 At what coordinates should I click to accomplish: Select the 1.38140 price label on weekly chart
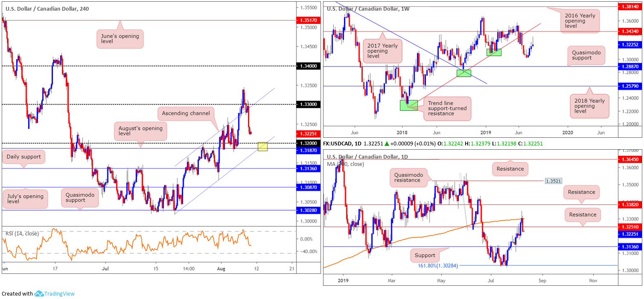tap(630, 7)
